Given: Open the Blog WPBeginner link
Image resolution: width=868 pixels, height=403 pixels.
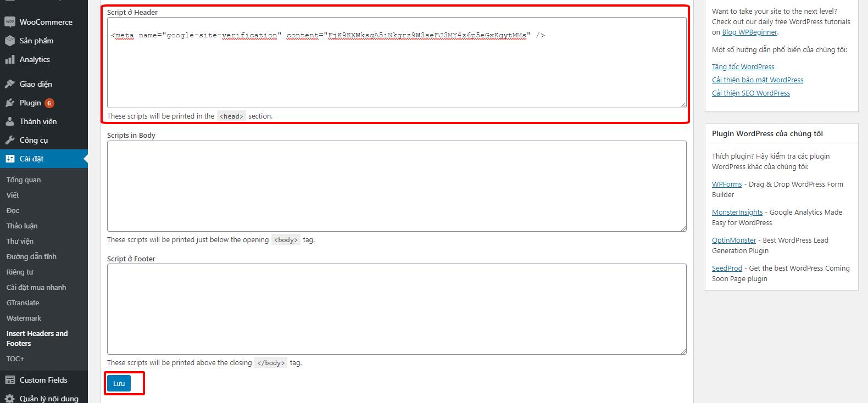Looking at the screenshot, I should tap(749, 32).
